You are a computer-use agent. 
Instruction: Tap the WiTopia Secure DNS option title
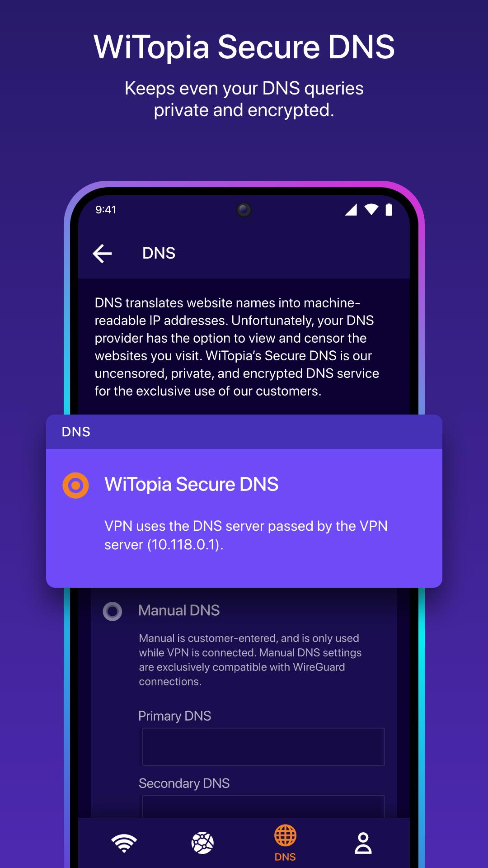(192, 485)
